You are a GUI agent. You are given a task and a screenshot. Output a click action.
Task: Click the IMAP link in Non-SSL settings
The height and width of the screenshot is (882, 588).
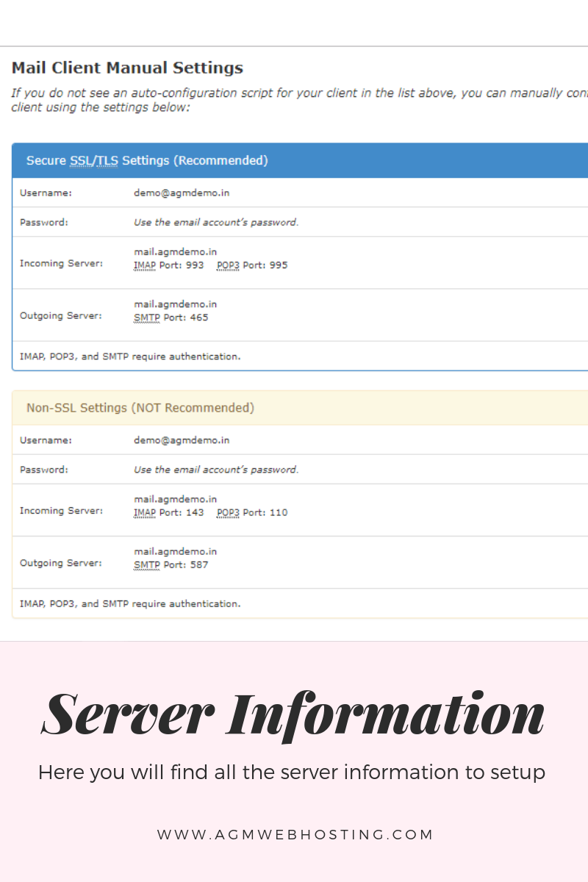(144, 512)
